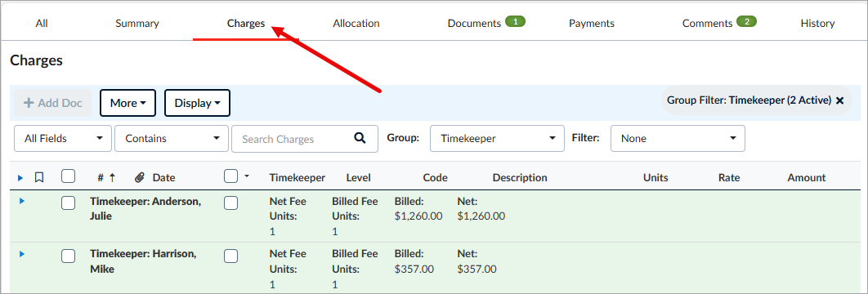Toggle the second header checkbox before Timekeeper
This screenshot has width=868, height=294.
[x=230, y=176]
